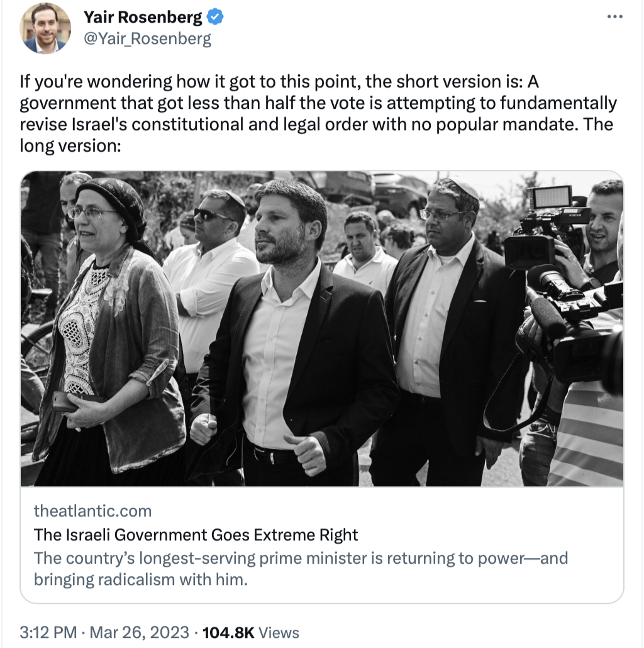View the 104.8K Views count
The image size is (644, 648).
(228, 632)
